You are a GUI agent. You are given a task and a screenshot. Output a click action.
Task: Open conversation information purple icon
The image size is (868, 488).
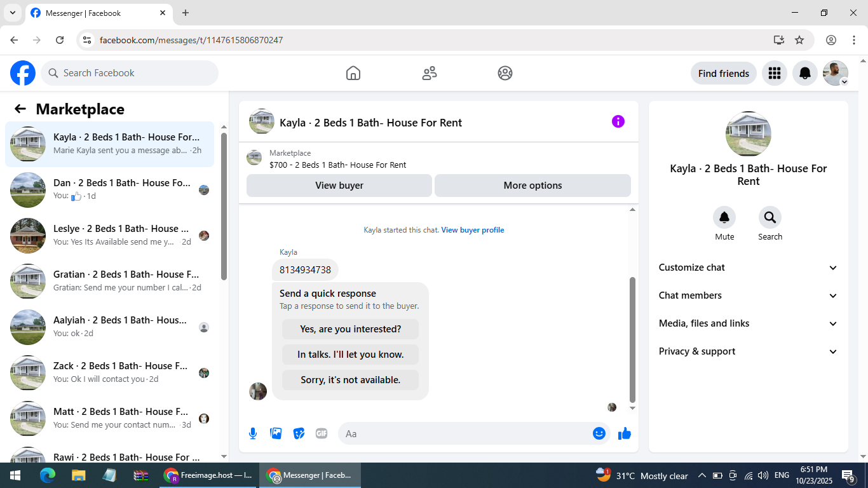tap(618, 121)
